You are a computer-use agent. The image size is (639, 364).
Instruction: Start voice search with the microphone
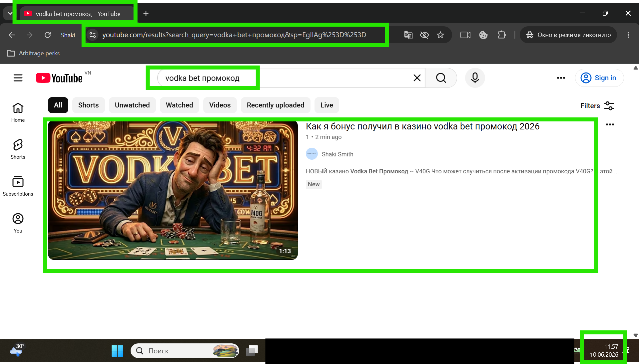[475, 78]
